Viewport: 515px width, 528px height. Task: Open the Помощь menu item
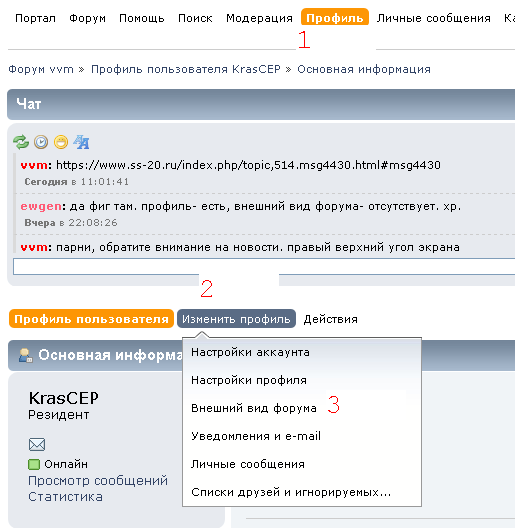[141, 18]
